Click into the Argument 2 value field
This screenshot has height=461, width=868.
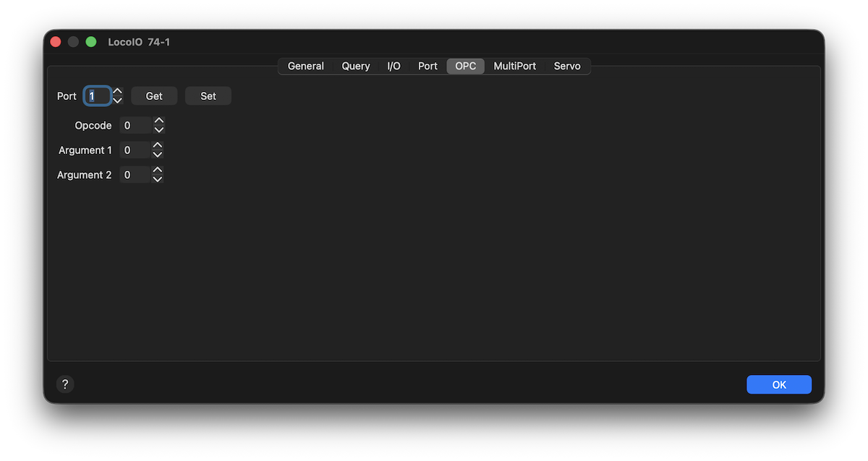(x=135, y=175)
